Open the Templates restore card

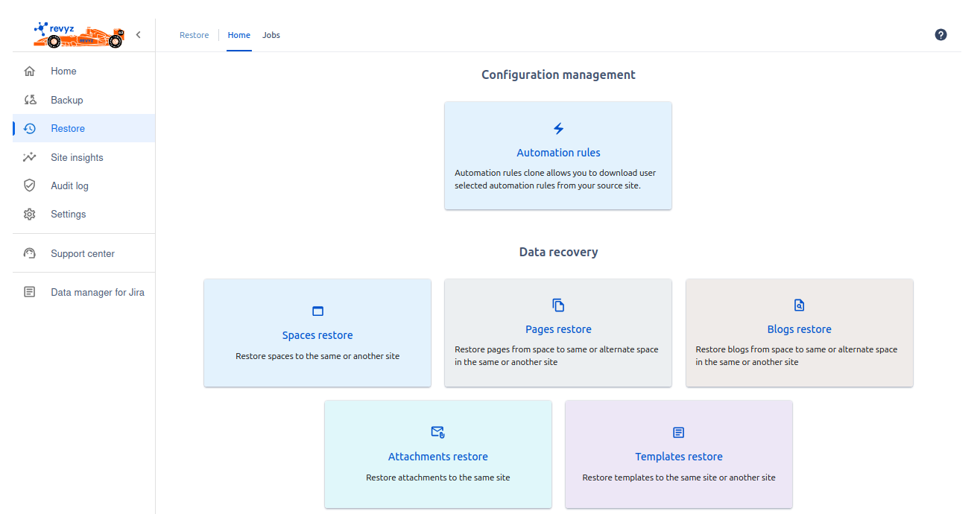click(x=678, y=457)
